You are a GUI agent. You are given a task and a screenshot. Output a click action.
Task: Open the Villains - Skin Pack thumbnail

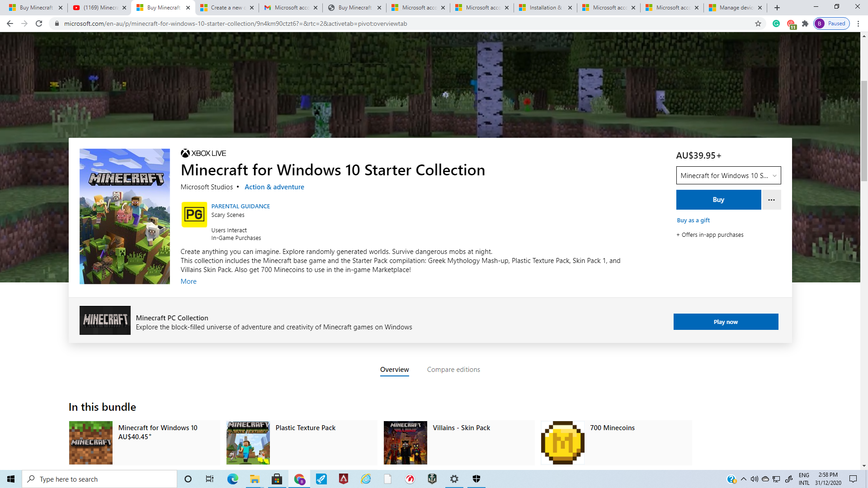405,443
